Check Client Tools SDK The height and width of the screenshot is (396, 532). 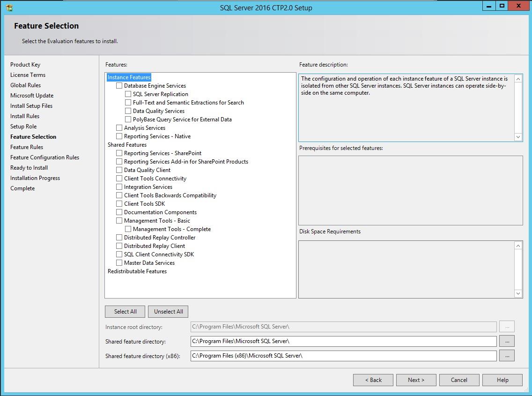point(119,204)
